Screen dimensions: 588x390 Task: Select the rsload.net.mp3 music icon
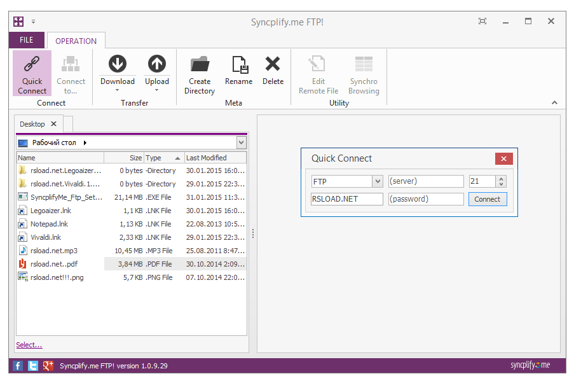pos(23,251)
